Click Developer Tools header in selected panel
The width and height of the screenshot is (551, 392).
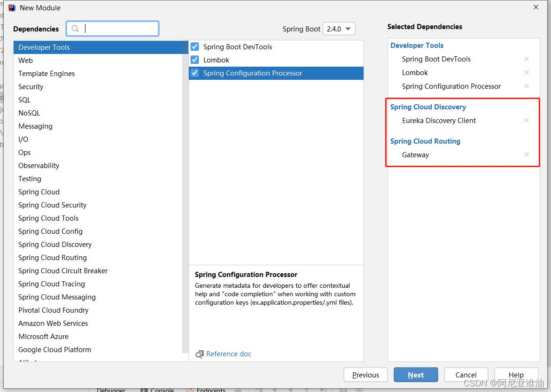[417, 46]
